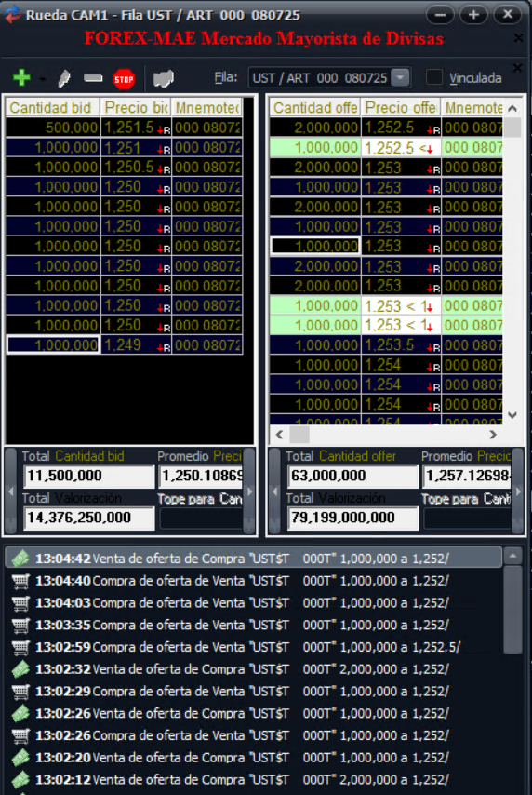The width and height of the screenshot is (532, 795).
Task: Click the red STOP icon
Action: (124, 79)
